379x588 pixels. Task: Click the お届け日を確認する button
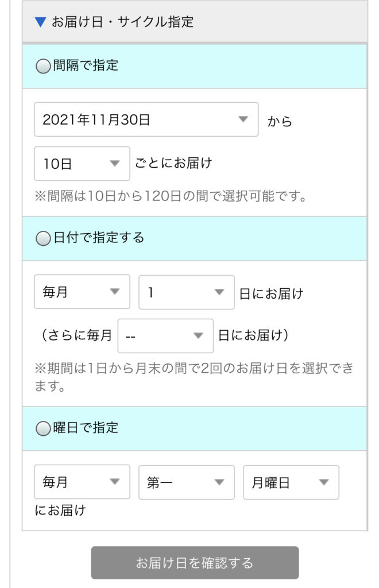click(x=195, y=563)
